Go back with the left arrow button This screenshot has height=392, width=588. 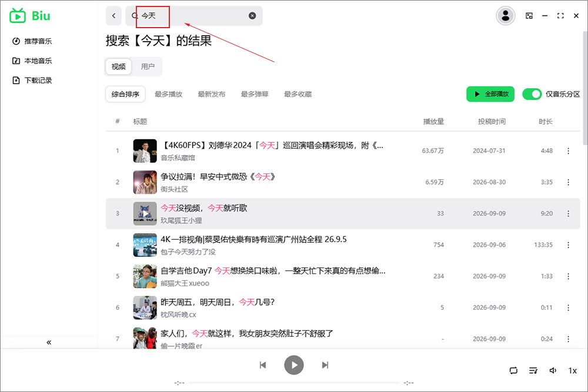[113, 16]
